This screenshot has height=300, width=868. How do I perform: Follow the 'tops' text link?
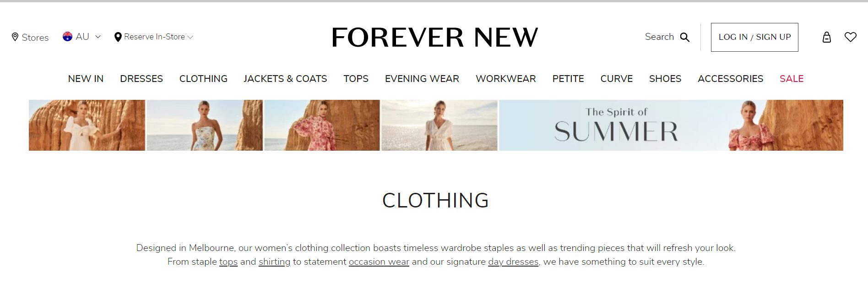pyautogui.click(x=228, y=262)
